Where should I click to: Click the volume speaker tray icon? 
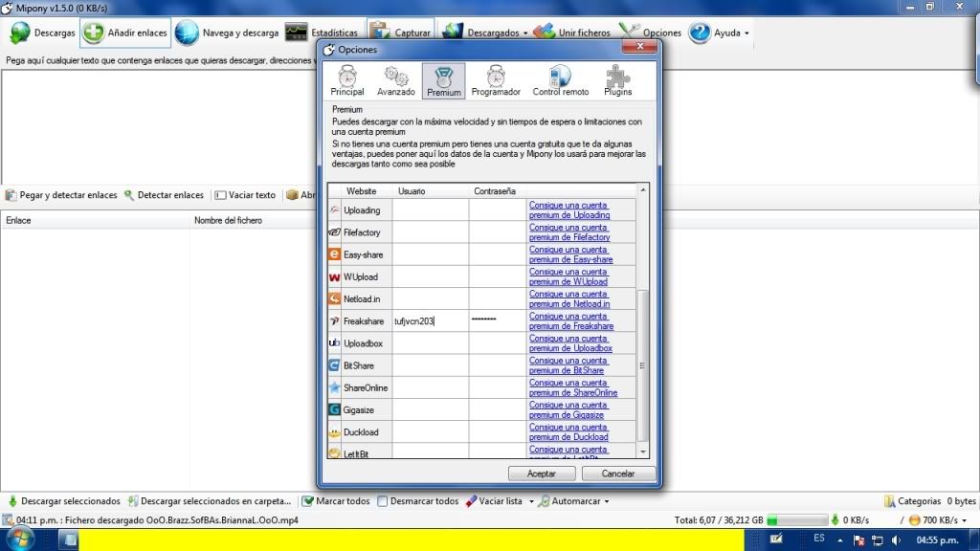click(896, 540)
